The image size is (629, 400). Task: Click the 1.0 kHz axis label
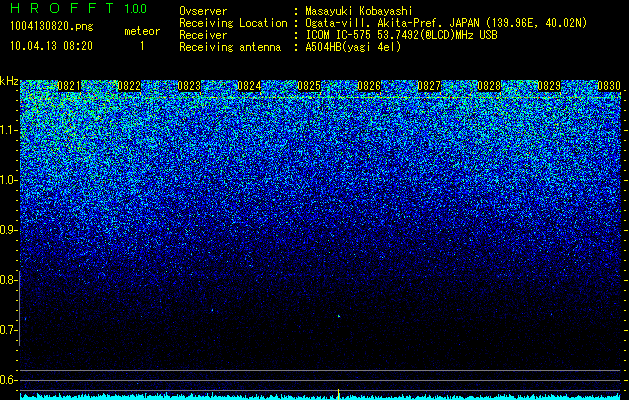click(7, 180)
